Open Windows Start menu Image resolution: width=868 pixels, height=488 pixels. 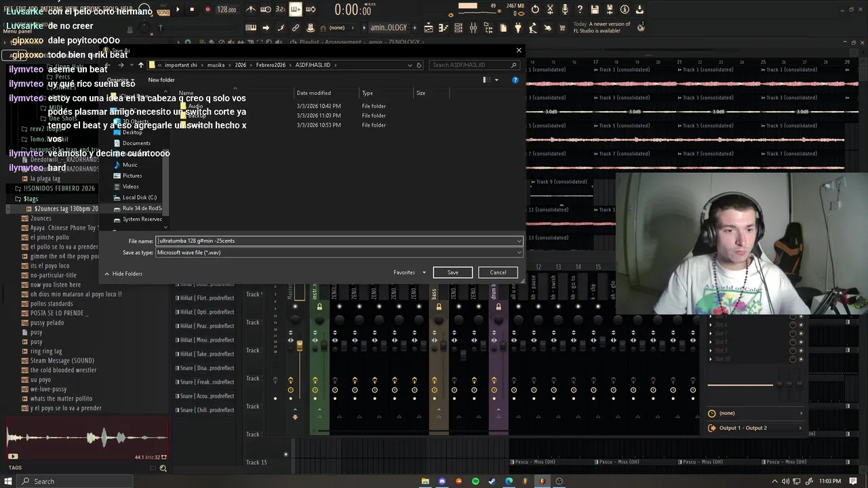[9, 481]
